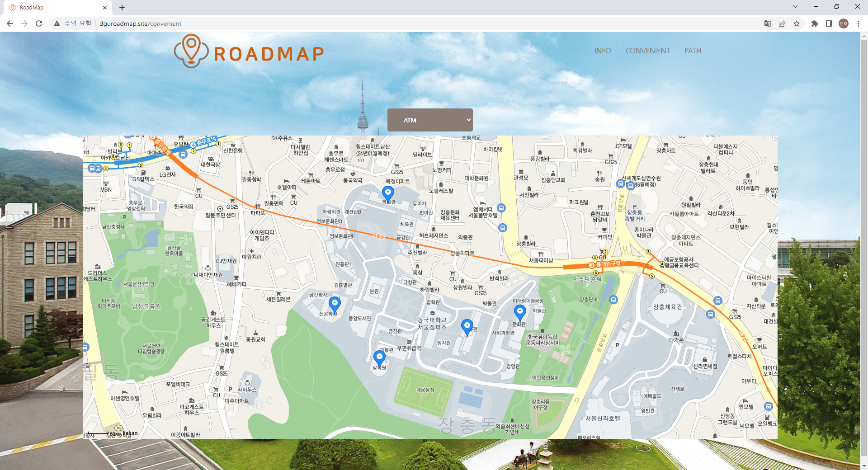Click the bus stop icon near 서울다이닝
The image size is (868, 470).
click(x=503, y=228)
